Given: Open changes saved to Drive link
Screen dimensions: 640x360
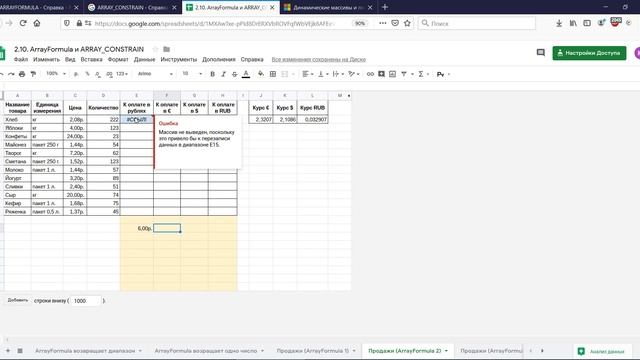Looking at the screenshot, I should 319,60.
